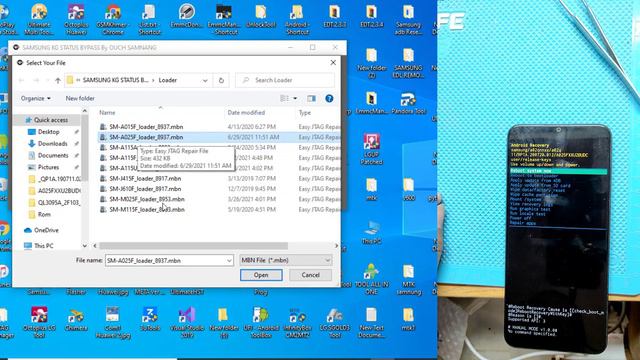The height and width of the screenshot is (360, 640).
Task: Select the A025FXXU2BUD folder in sidebar
Action: click(55, 191)
